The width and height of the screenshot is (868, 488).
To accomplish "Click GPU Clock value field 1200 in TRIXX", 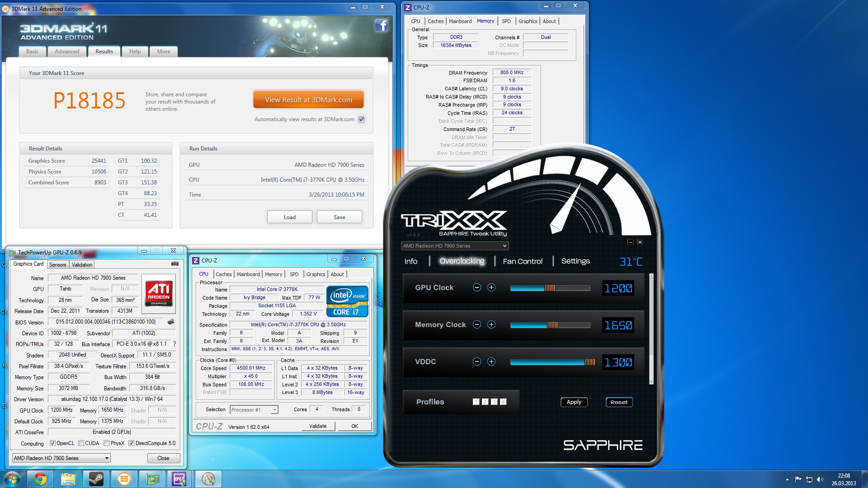I will [618, 288].
